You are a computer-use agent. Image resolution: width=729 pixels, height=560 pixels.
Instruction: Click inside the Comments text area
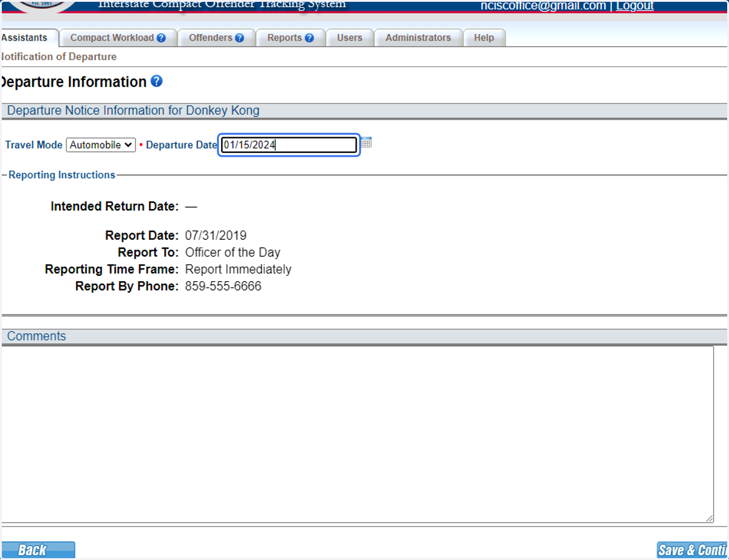tap(357, 434)
